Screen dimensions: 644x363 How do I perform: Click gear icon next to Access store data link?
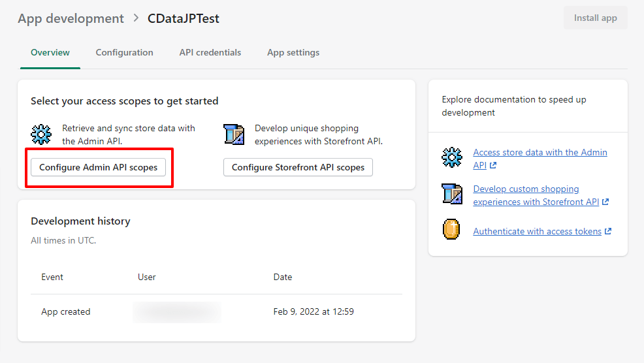pos(452,158)
